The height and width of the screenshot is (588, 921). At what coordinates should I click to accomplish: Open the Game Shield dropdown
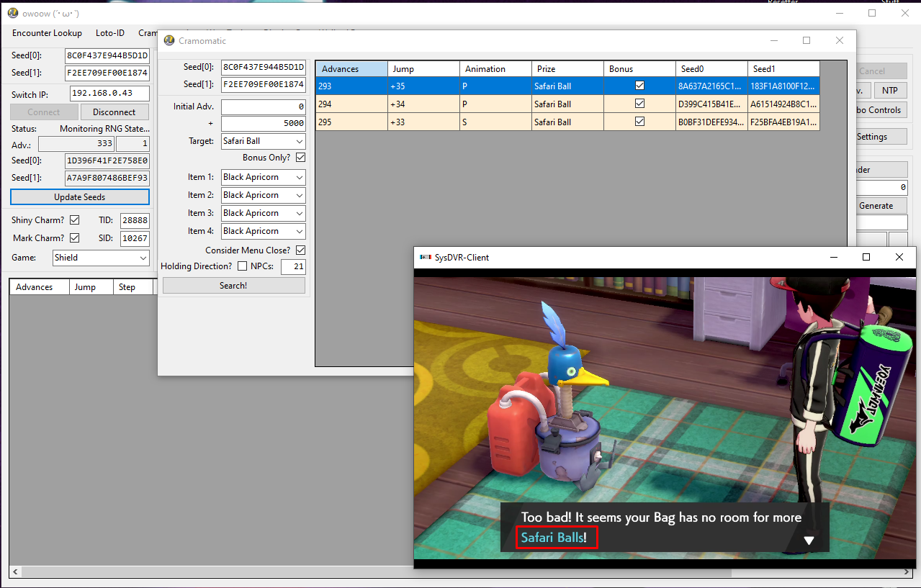tap(101, 258)
